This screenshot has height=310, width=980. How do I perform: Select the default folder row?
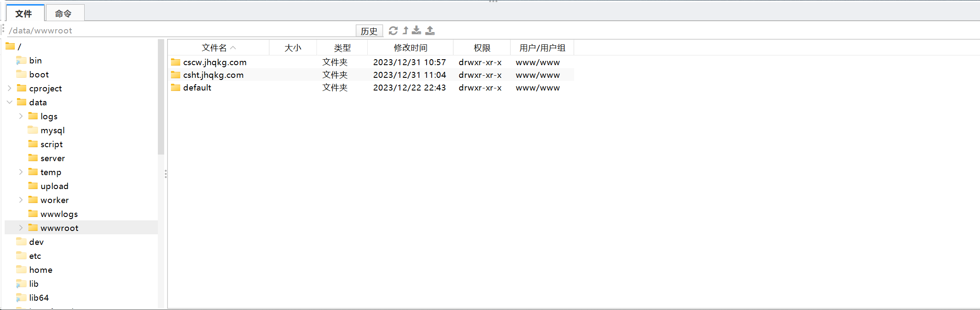pyautogui.click(x=371, y=88)
